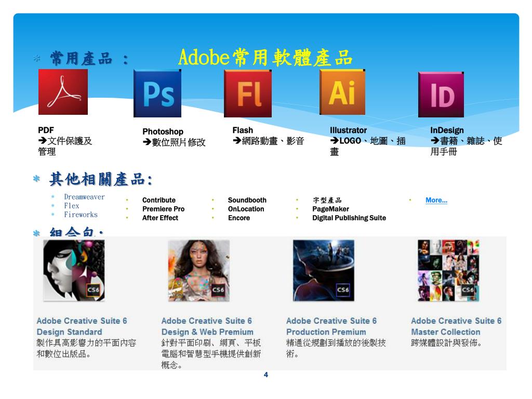View the Production Premium CS6 box image

[x=324, y=270]
